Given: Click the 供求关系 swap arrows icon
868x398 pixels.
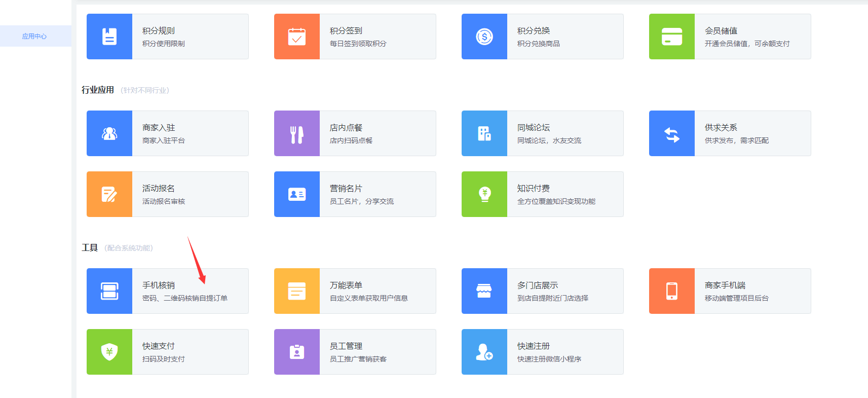Looking at the screenshot, I should coord(672,133).
